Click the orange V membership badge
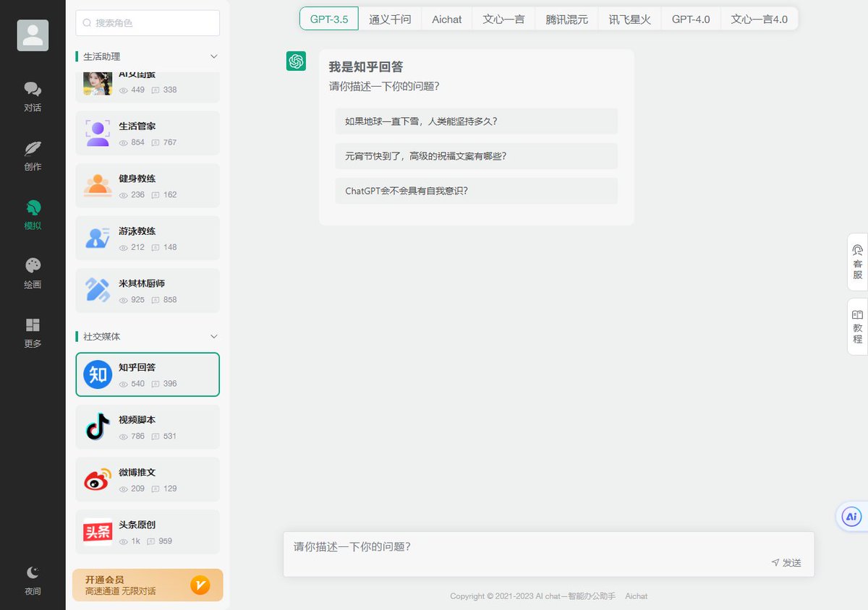The height and width of the screenshot is (610, 868). tap(200, 585)
